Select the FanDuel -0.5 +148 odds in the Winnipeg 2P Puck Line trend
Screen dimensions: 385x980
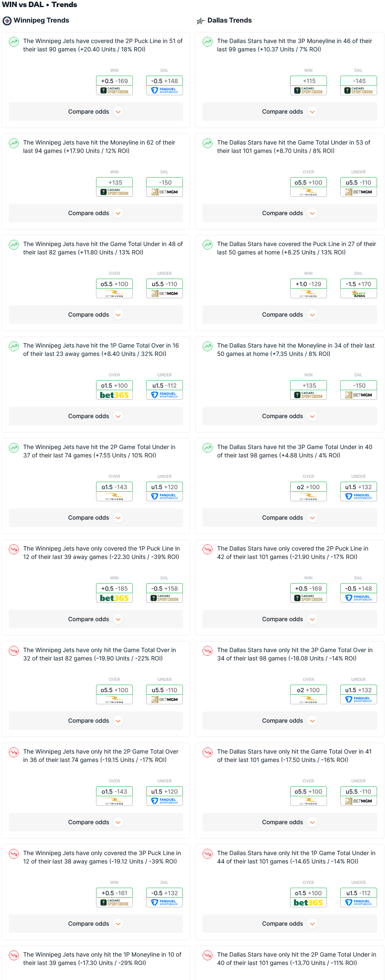(x=165, y=85)
